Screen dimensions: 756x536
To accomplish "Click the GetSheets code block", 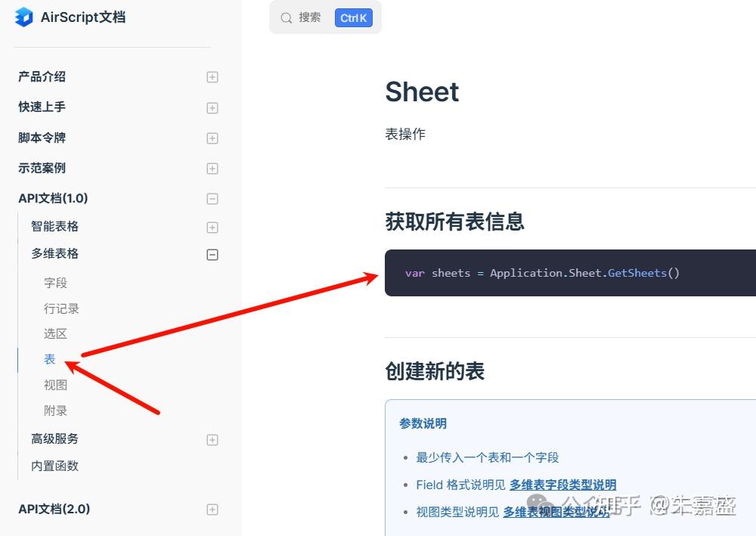I will (570, 273).
